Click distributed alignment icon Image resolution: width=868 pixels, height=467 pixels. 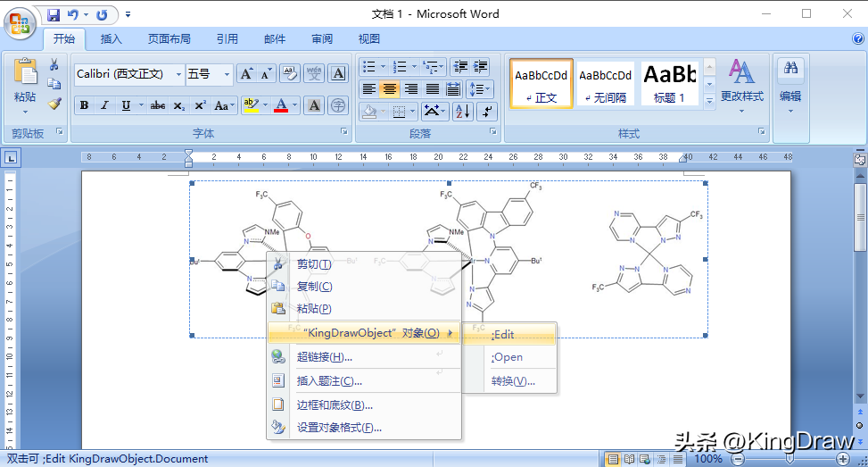tap(453, 88)
